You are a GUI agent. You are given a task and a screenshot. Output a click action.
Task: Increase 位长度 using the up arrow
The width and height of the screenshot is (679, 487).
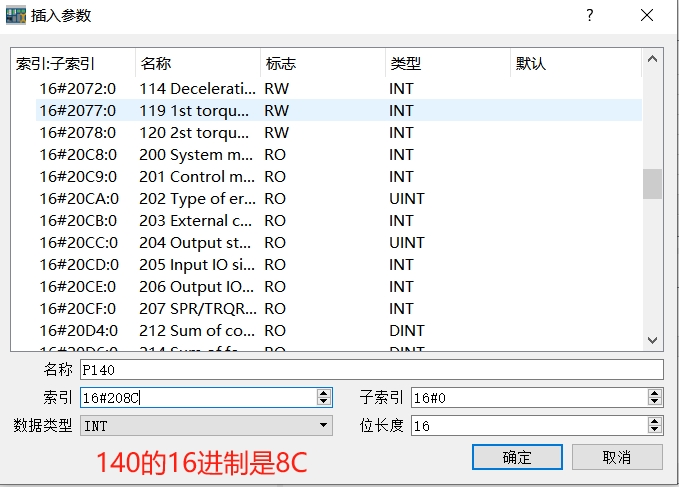tap(655, 422)
